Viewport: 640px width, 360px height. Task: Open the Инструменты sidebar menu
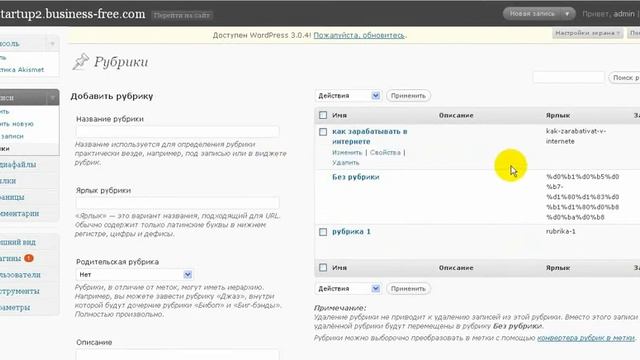click(x=20, y=291)
